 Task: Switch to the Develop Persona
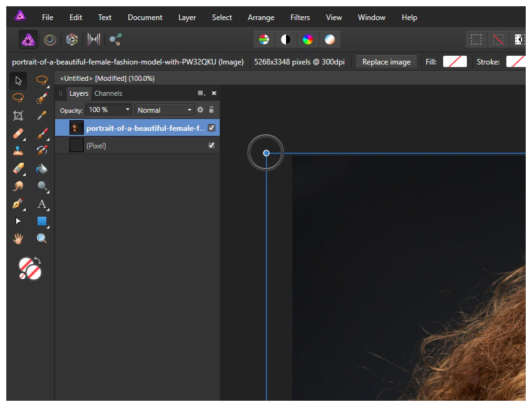coord(71,39)
